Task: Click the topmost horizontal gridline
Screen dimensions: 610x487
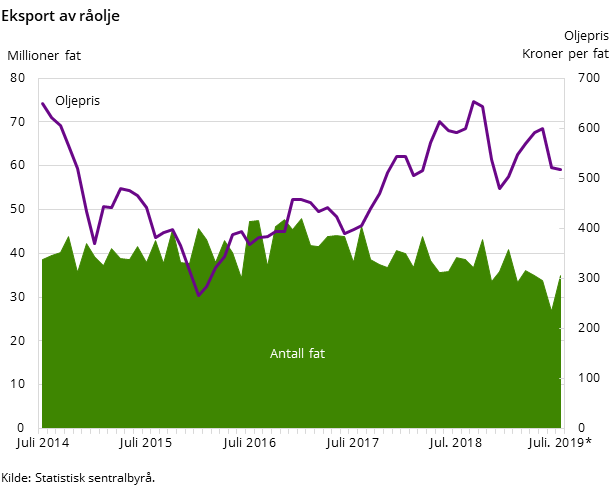Action: coord(300,121)
